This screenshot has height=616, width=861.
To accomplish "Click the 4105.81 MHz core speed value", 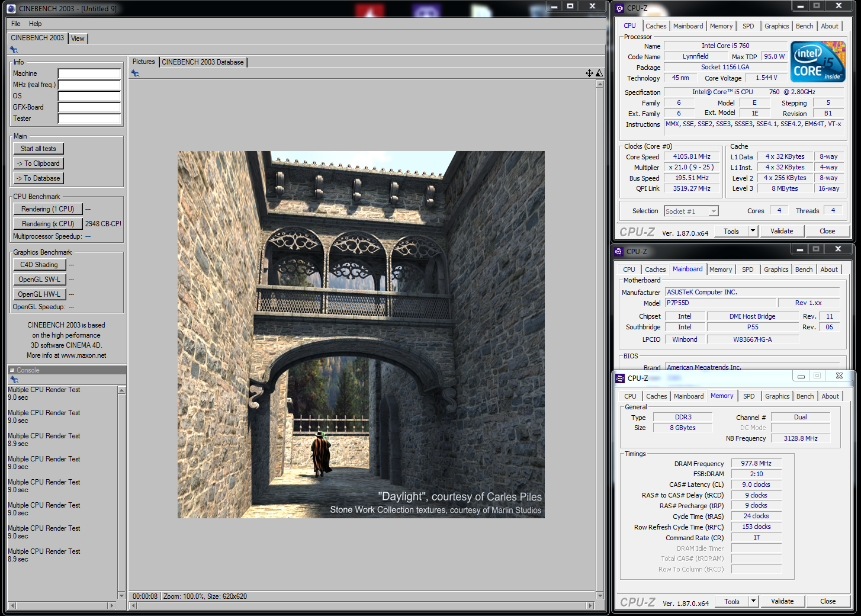I will (x=692, y=157).
